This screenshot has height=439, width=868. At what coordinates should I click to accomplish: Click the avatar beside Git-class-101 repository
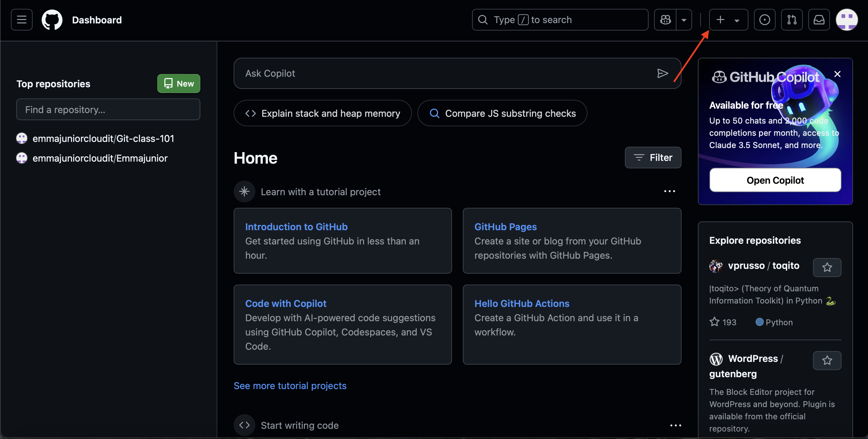click(22, 138)
